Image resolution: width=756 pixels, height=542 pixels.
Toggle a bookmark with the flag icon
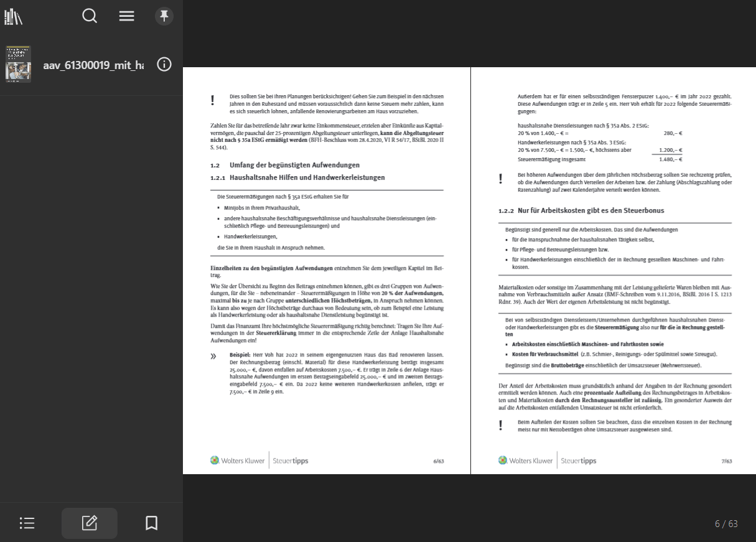151,523
